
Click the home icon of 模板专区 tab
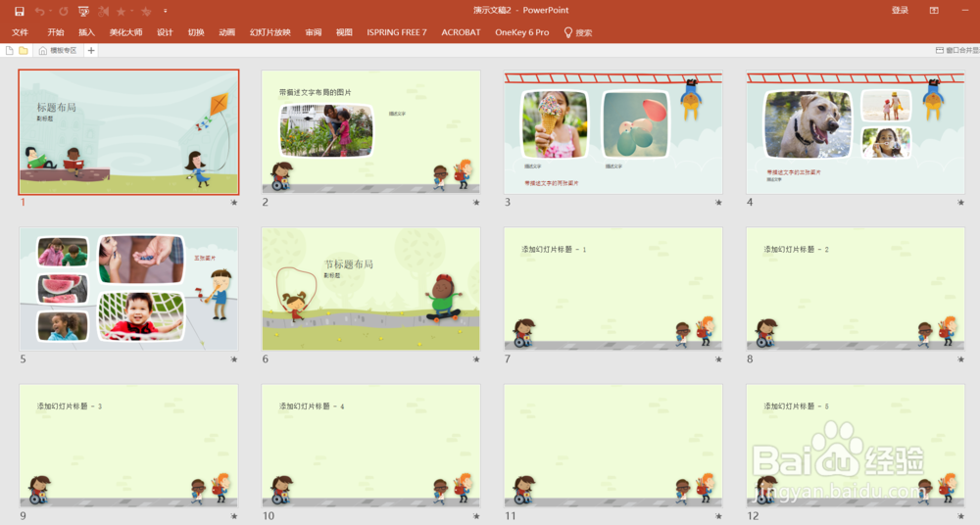click(x=42, y=50)
